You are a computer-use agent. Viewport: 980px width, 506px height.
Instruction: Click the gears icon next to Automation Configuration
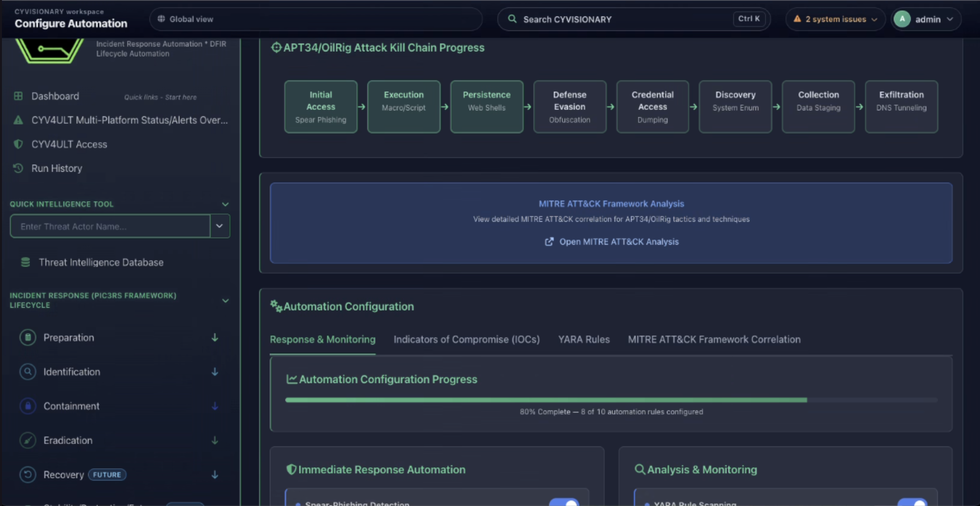coord(276,306)
